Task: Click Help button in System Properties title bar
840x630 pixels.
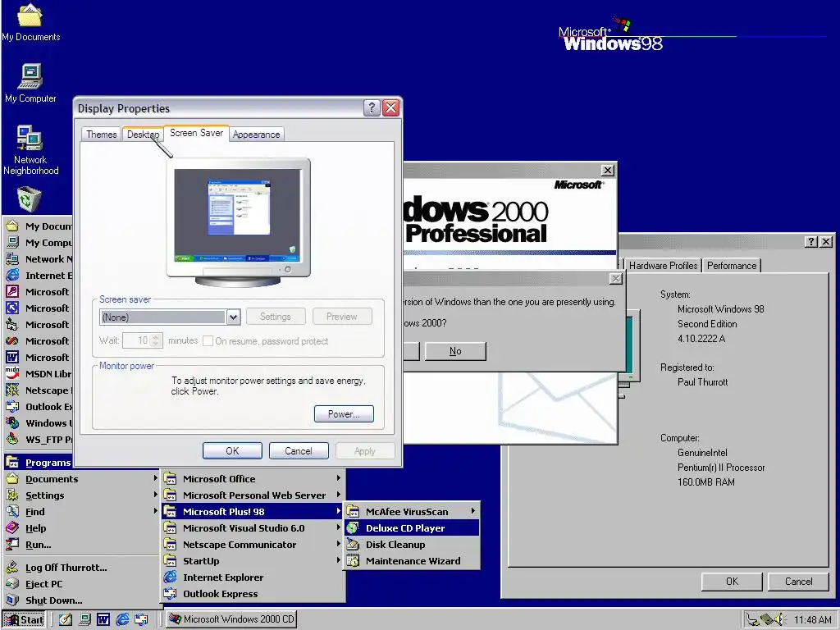Action: pyautogui.click(x=811, y=242)
